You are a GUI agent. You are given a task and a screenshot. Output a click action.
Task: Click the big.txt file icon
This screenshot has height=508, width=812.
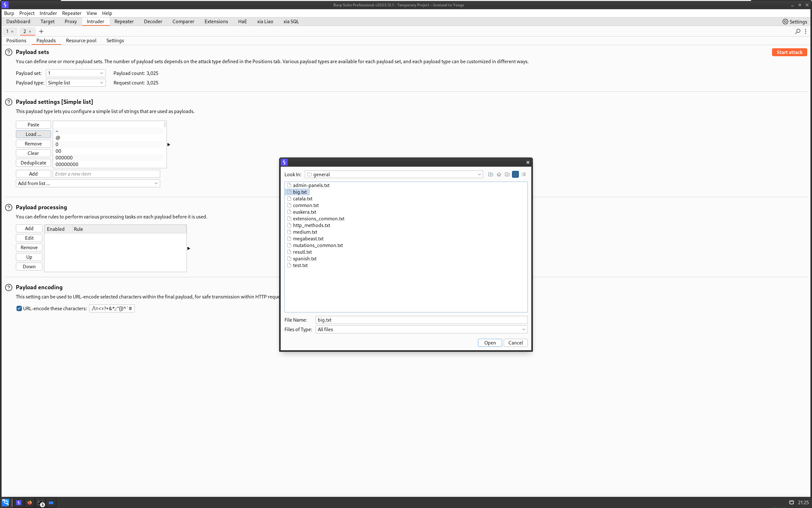click(289, 192)
